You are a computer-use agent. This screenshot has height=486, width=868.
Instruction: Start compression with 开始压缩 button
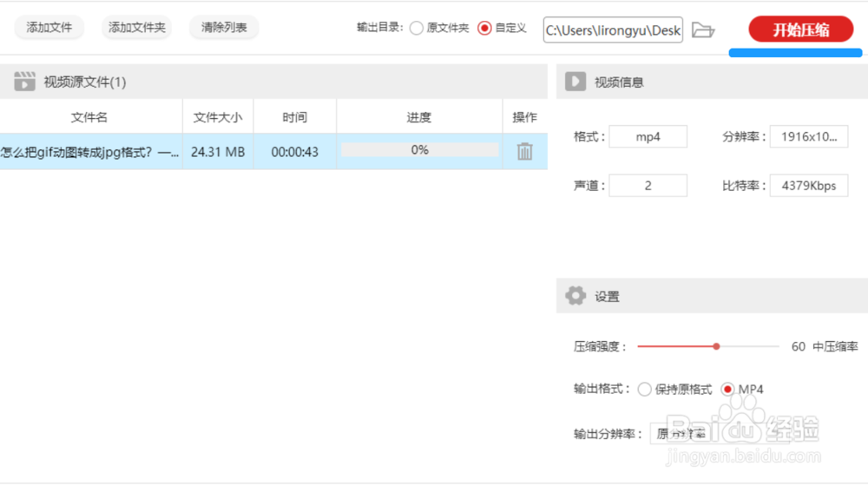point(800,30)
